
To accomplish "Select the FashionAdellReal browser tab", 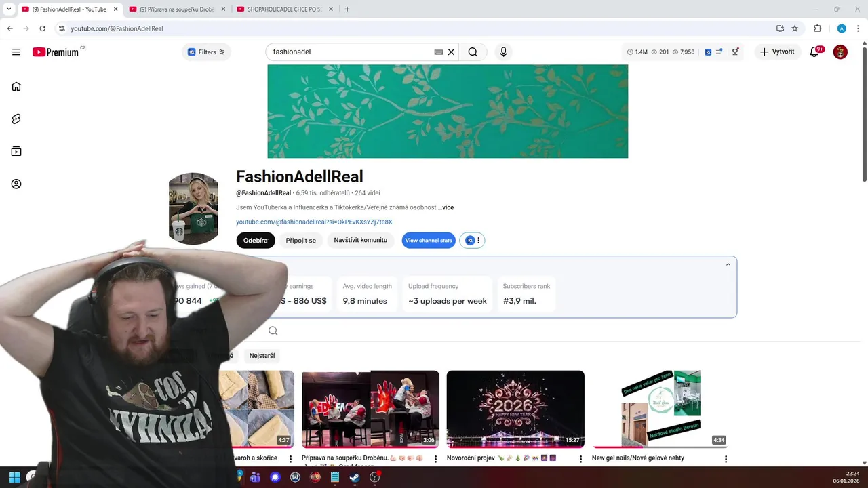I will point(68,9).
